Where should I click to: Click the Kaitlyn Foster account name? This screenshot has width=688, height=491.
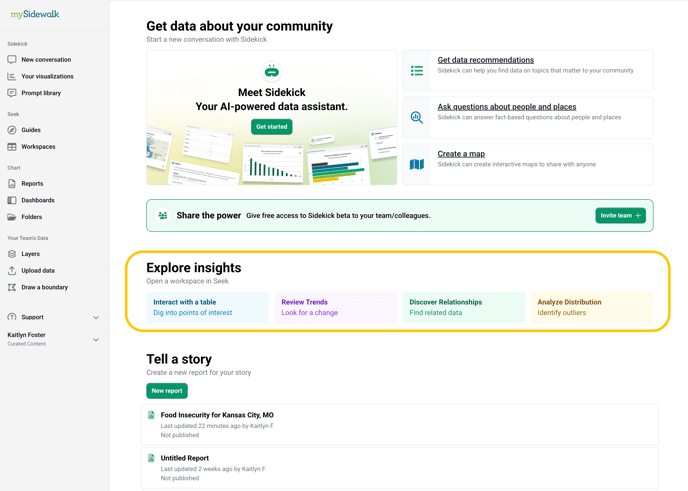click(26, 335)
